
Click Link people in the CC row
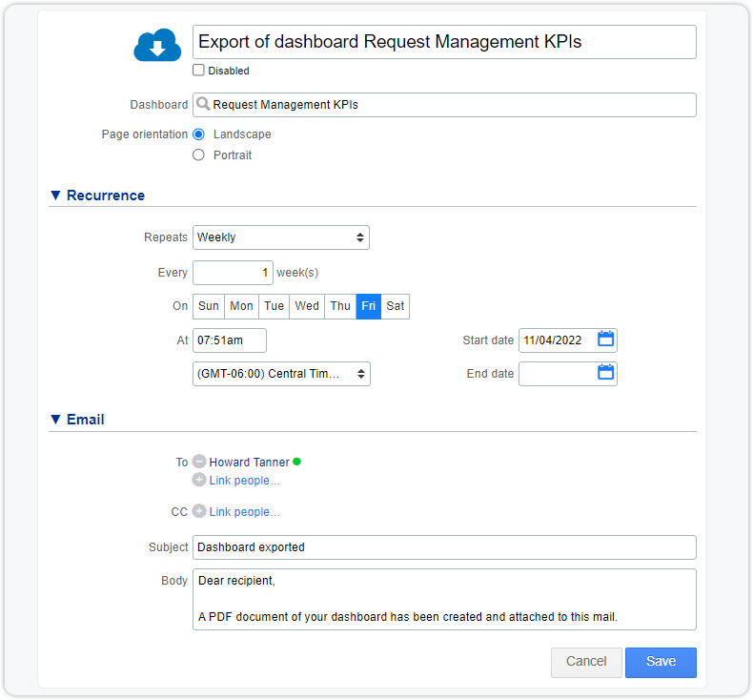(x=244, y=512)
